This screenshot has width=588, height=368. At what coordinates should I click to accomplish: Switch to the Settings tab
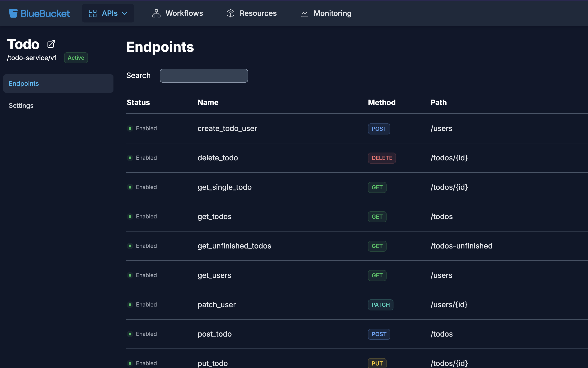[21, 105]
